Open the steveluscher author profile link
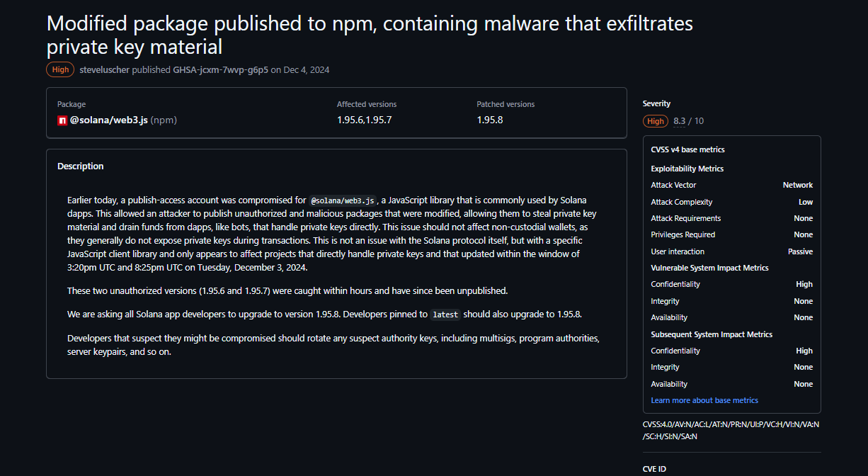Screen dimensions: 868x476 (105, 70)
